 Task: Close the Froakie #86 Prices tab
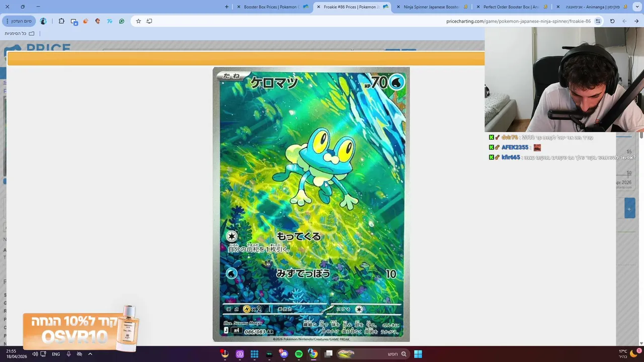[x=318, y=7]
